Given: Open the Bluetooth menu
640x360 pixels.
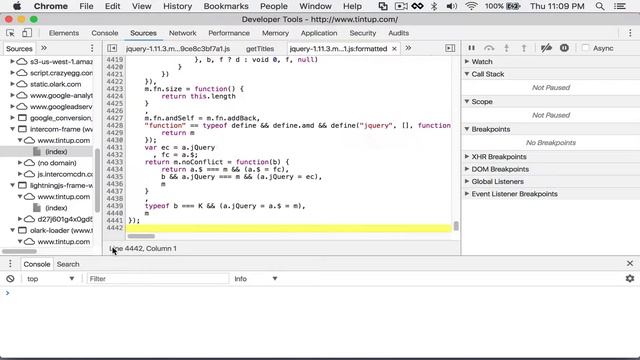Looking at the screenshot, I should (x=434, y=6).
